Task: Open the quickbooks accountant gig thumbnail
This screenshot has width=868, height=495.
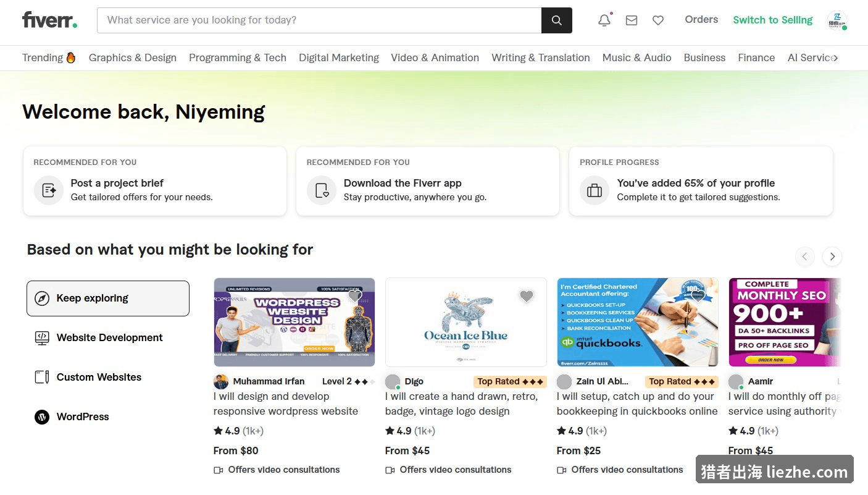Action: coord(638,323)
